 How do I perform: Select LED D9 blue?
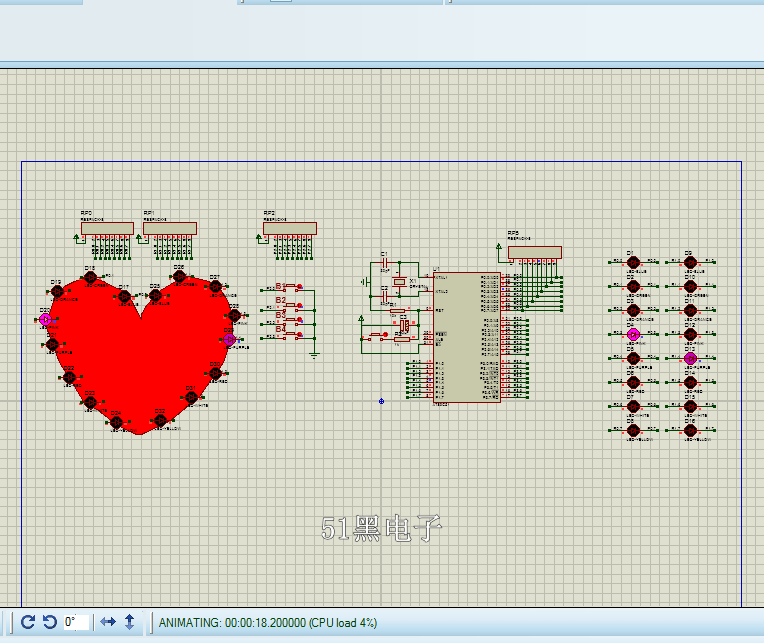[x=690, y=263]
